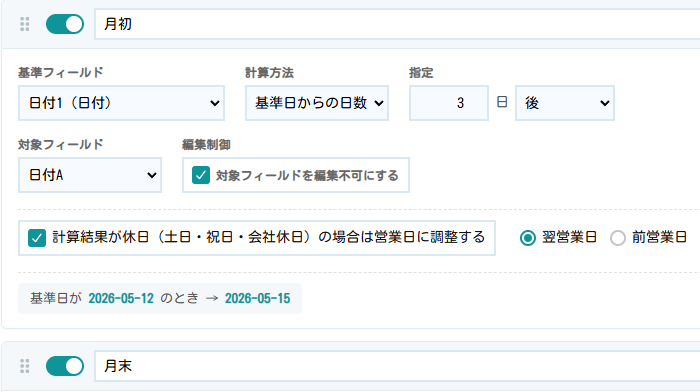
Task: Uncheck the 営業日に調整する holiday adjustment checkbox
Action: pos(37,238)
